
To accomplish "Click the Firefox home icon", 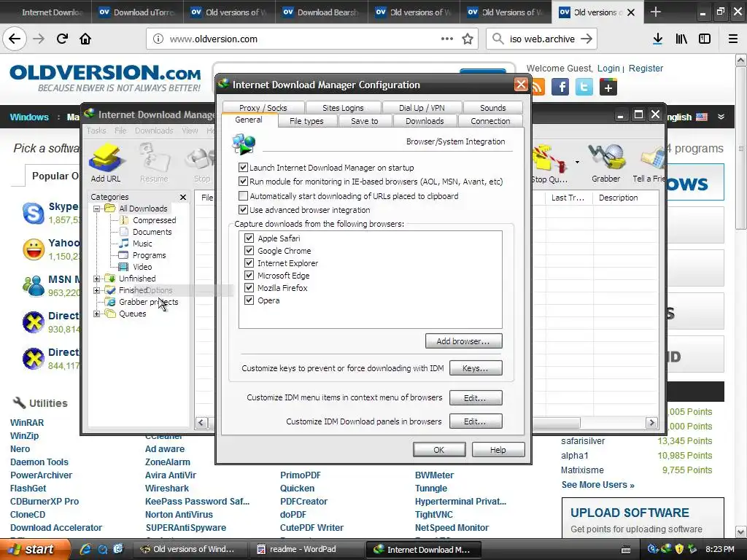I will pyautogui.click(x=85, y=39).
